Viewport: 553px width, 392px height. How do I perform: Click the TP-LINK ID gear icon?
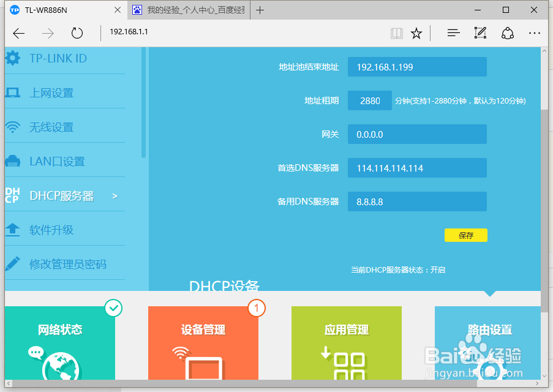click(13, 58)
